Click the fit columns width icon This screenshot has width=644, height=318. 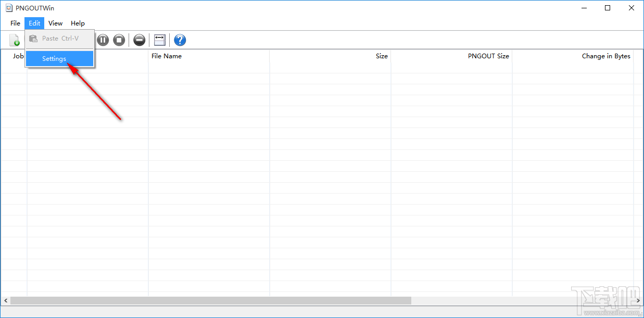point(160,40)
